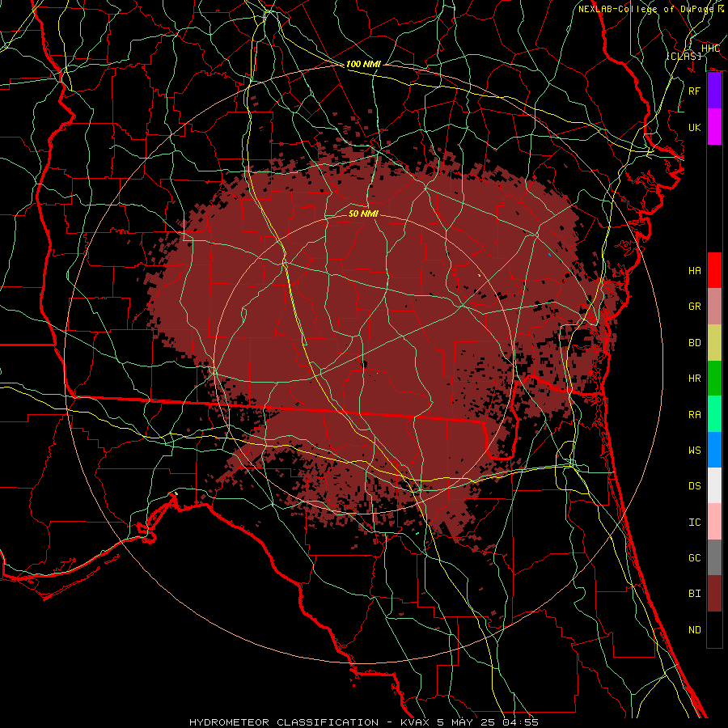Click the ND legend label
This screenshot has height=728, width=728.
coord(695,630)
